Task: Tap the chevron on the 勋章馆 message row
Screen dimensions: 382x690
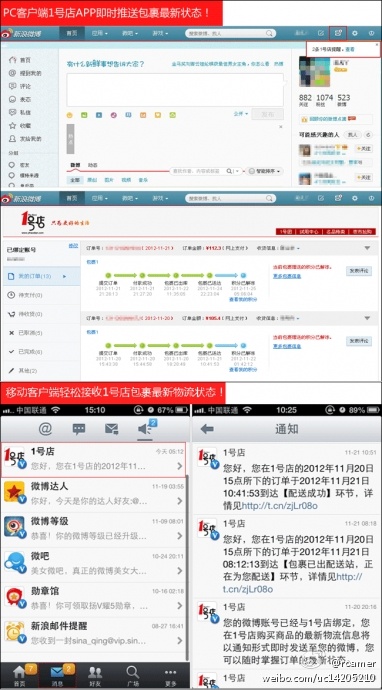Action: coord(180,606)
